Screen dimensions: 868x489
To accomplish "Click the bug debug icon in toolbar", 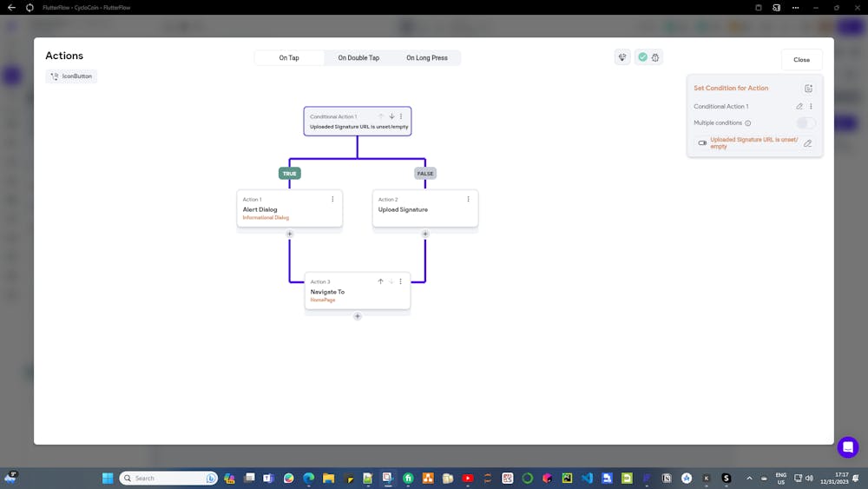I will pyautogui.click(x=655, y=57).
